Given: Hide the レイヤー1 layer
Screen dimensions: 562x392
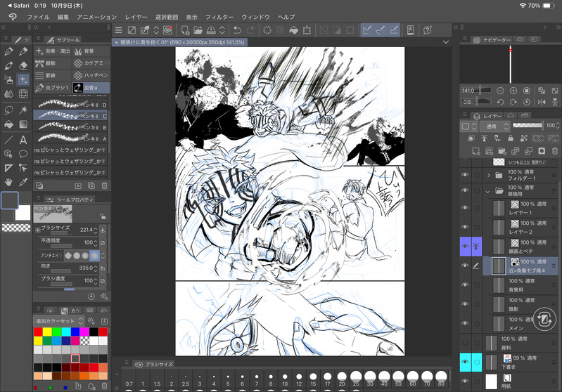Looking at the screenshot, I should [x=465, y=208].
